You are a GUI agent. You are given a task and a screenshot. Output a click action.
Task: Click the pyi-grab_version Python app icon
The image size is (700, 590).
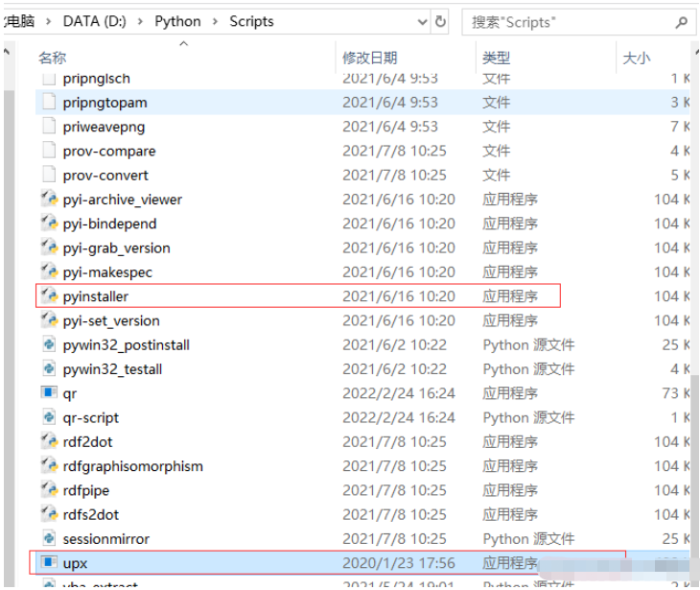pyautogui.click(x=49, y=248)
